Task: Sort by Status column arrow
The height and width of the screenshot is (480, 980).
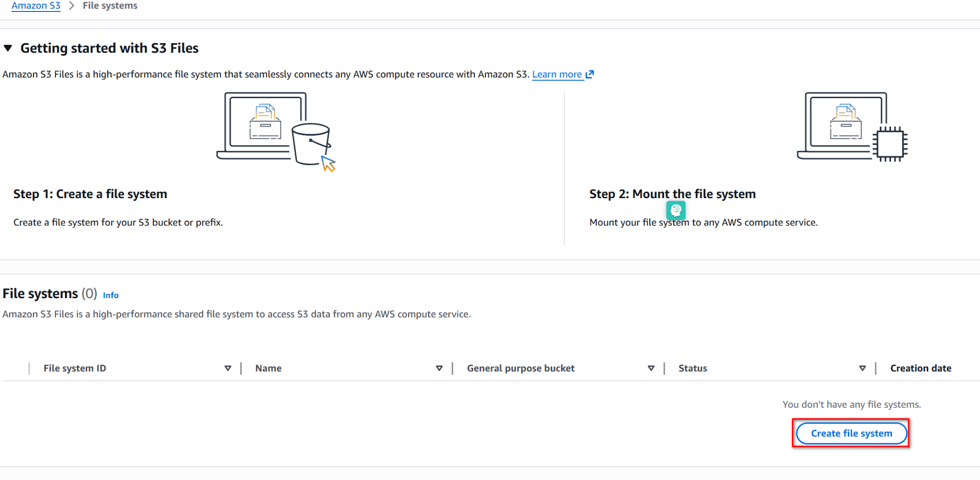Action: 862,368
